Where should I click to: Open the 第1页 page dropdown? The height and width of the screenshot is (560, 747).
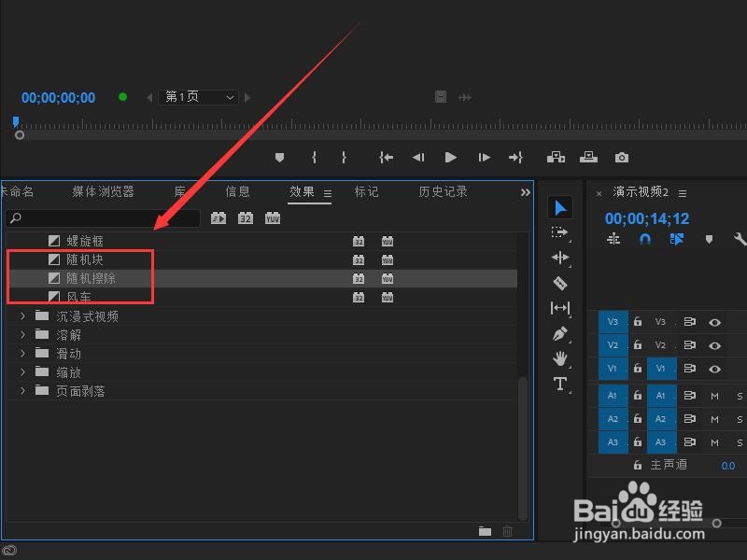tap(198, 97)
